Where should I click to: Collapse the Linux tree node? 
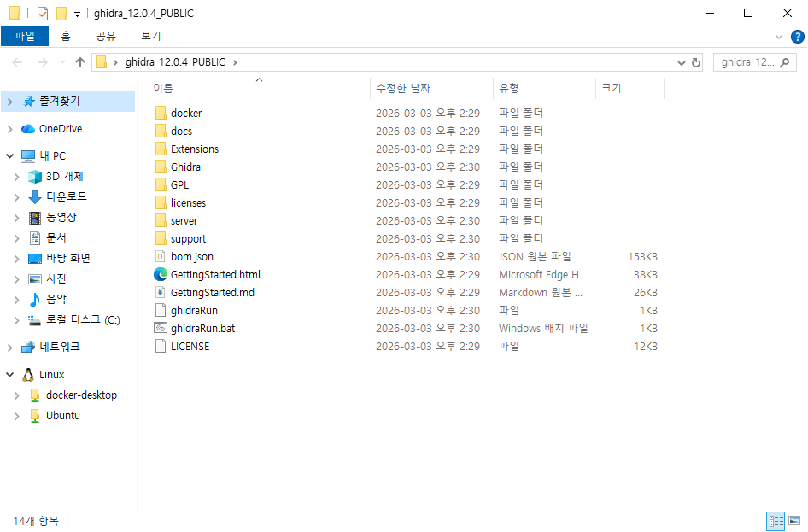9,375
